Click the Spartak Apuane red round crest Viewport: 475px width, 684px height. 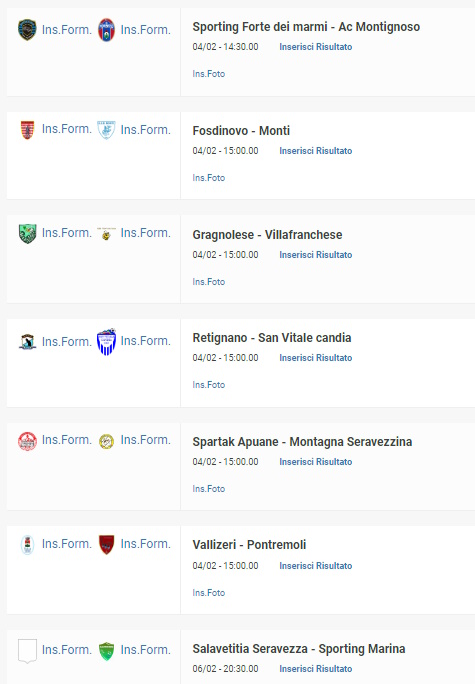(27, 441)
